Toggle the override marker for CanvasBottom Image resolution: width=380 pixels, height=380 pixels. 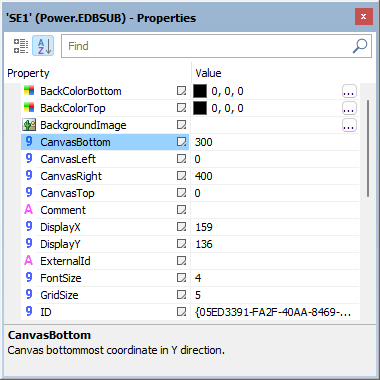pyautogui.click(x=181, y=142)
